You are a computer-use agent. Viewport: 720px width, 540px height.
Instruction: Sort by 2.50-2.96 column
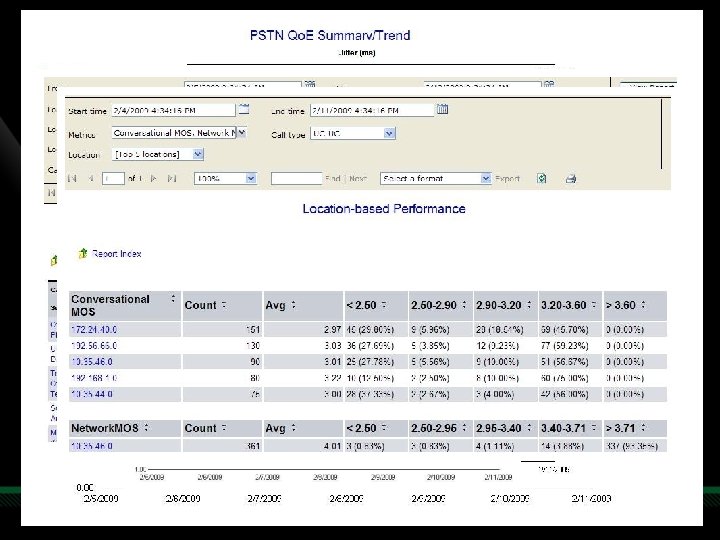click(x=464, y=428)
